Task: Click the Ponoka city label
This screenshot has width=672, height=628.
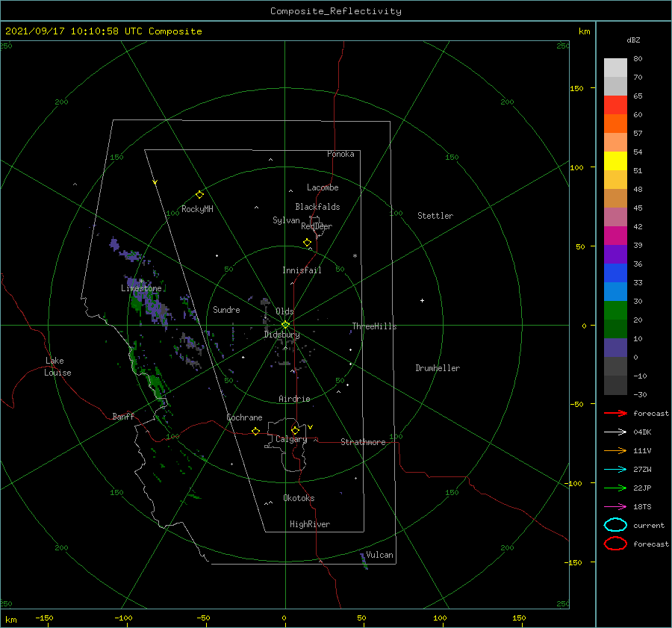Action: coord(340,154)
